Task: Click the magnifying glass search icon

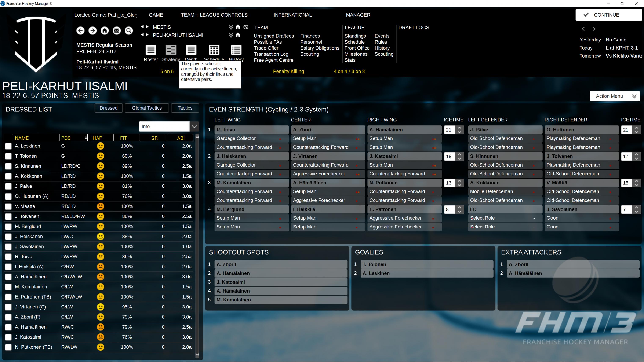Action: 129,30
